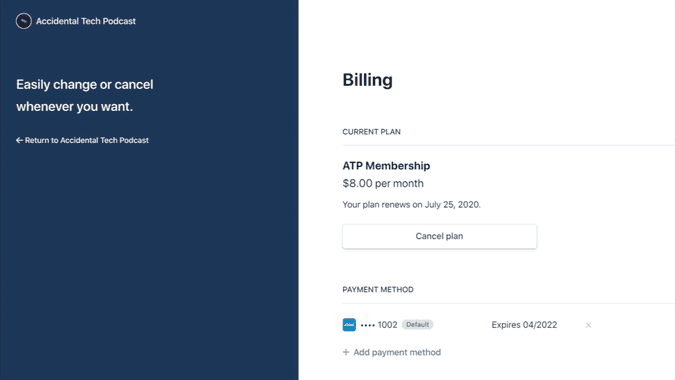Image resolution: width=676 pixels, height=380 pixels.
Task: Click the CURRENT PLAN section label
Action: click(371, 132)
